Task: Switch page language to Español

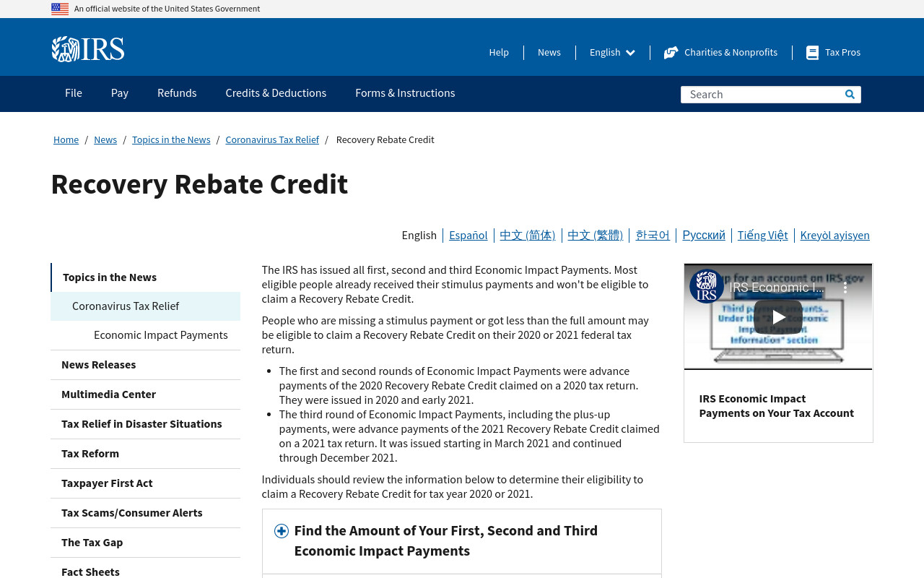Action: point(468,235)
